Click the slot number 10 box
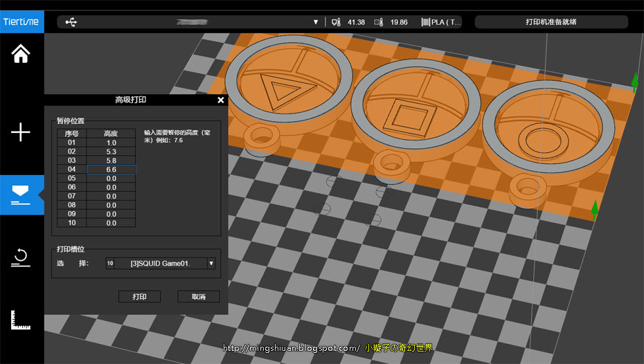 pyautogui.click(x=110, y=264)
